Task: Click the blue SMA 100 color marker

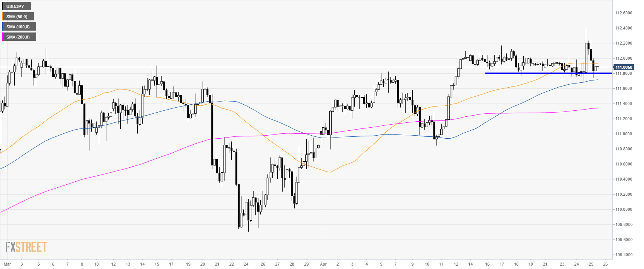Action: [2, 27]
